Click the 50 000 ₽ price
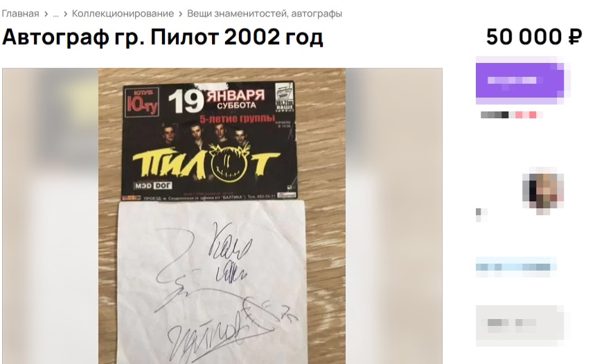This screenshot has height=364, width=604. [534, 37]
